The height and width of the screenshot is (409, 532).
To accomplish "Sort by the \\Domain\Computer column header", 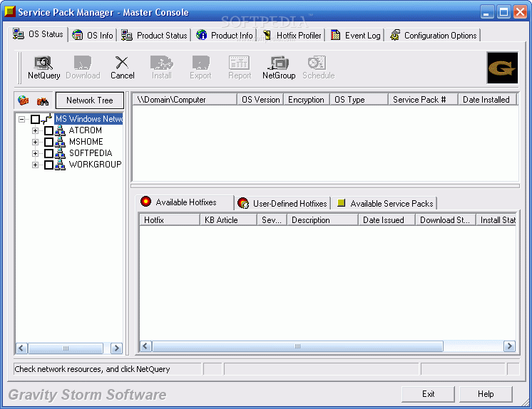I will coord(185,100).
